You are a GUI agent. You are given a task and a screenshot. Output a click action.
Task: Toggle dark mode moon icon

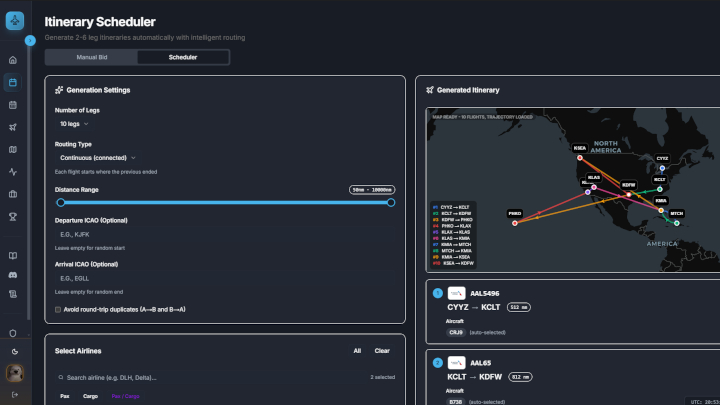pos(13,351)
